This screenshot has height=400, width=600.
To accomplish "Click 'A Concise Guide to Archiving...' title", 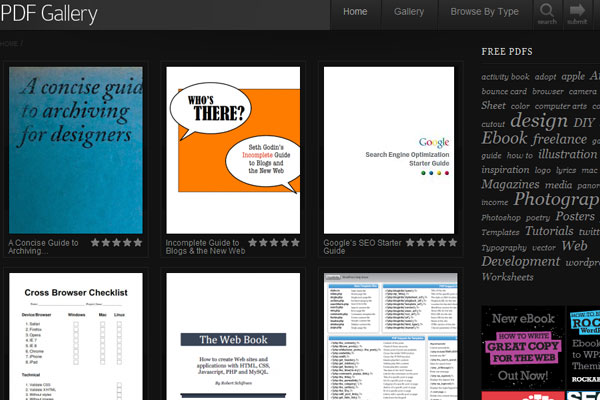I will pos(43,247).
